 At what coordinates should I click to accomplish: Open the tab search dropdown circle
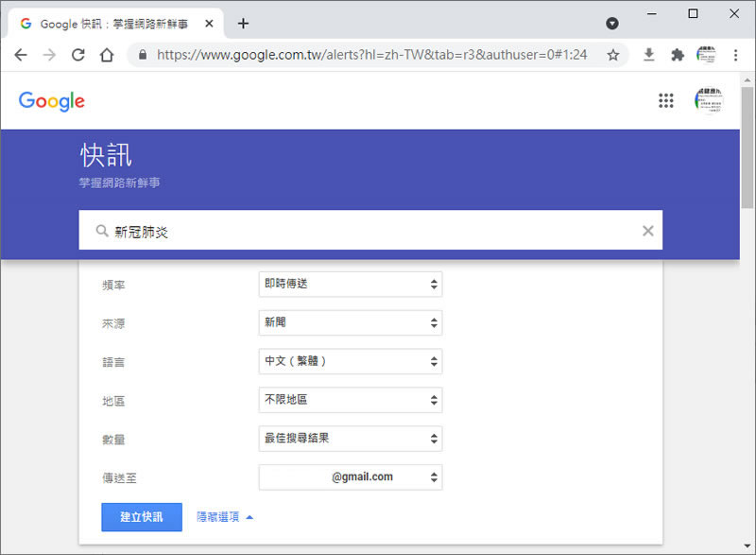(x=612, y=23)
